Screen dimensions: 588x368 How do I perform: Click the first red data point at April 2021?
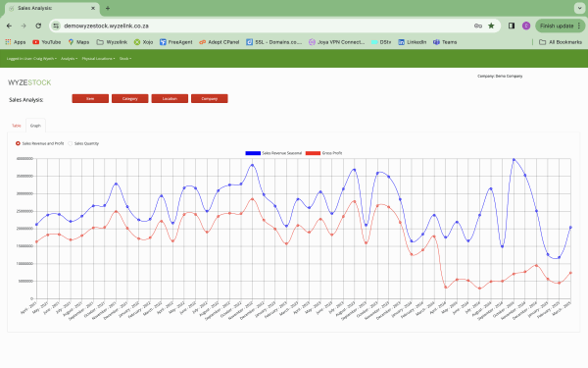coord(36,241)
